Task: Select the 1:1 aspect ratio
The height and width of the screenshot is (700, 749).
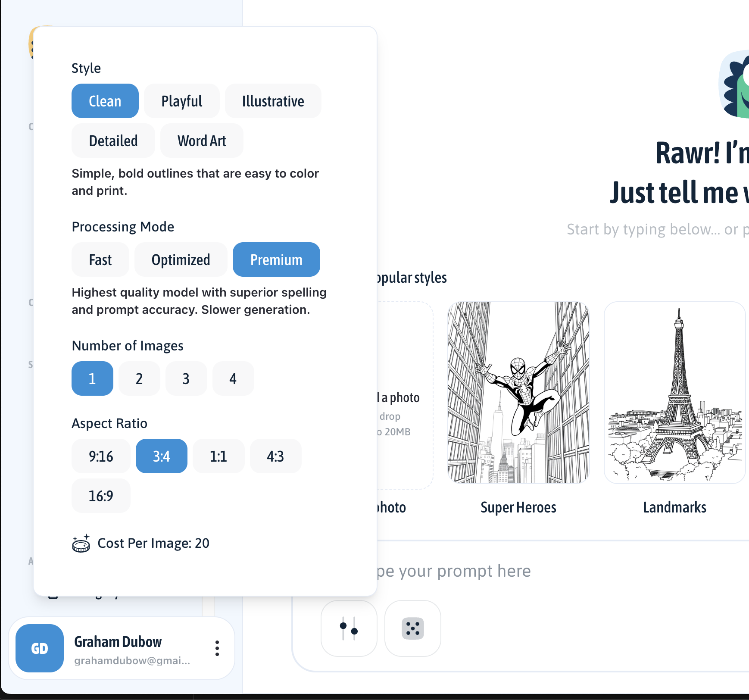Action: [x=218, y=456]
